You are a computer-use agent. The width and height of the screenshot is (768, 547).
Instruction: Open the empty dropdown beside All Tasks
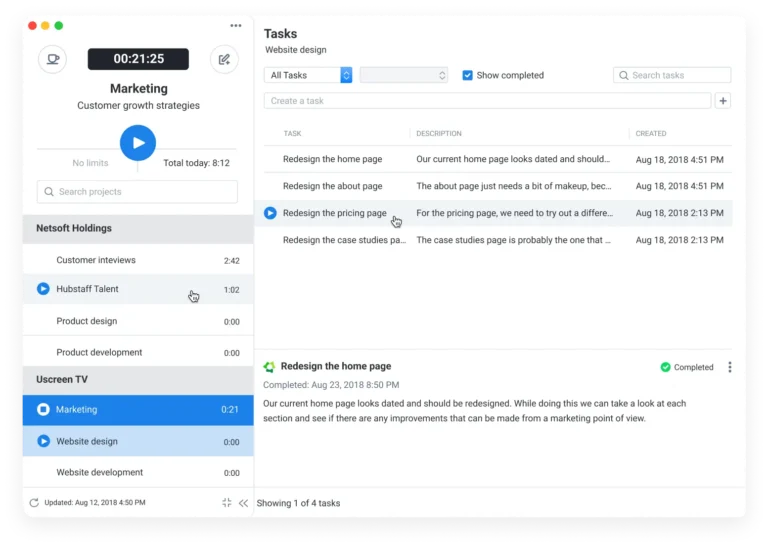coord(404,75)
